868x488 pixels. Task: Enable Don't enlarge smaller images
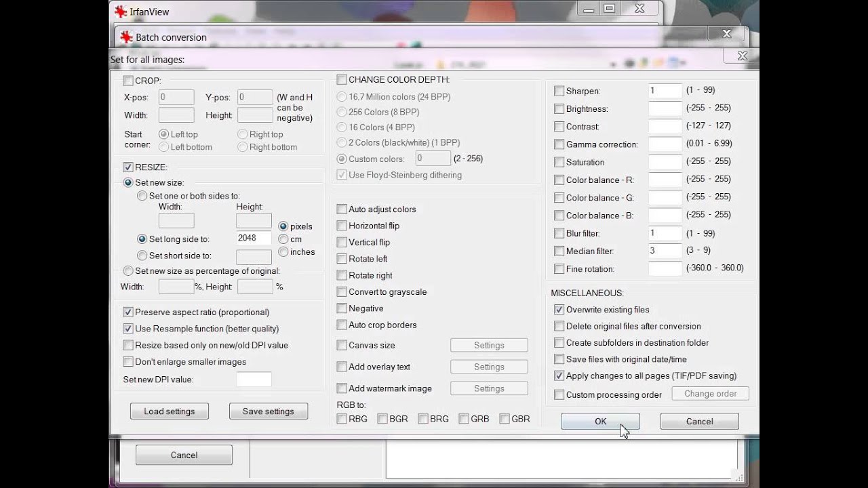tap(128, 362)
